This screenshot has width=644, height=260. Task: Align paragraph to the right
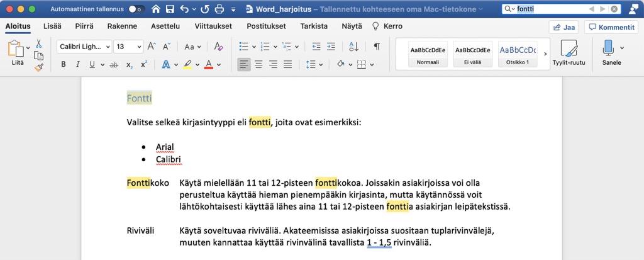273,65
